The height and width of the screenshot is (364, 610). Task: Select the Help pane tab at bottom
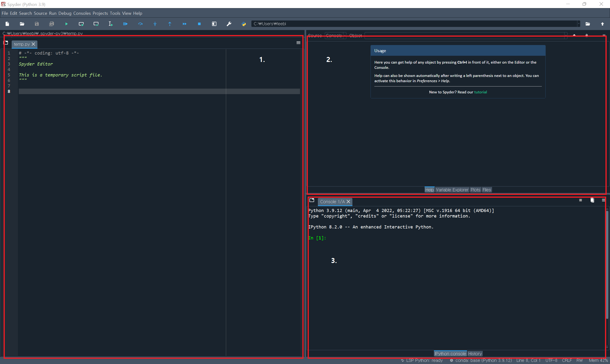pos(429,190)
